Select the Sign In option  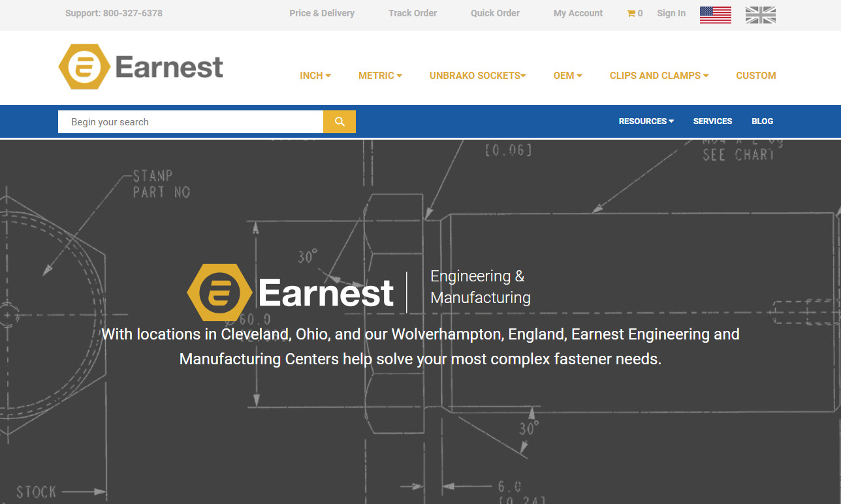[x=671, y=13]
